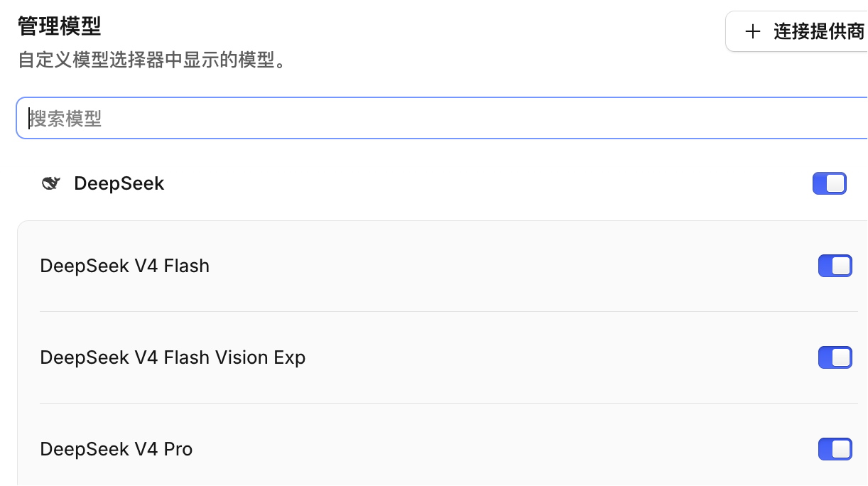Click the 管理模型 page heading

(x=60, y=27)
